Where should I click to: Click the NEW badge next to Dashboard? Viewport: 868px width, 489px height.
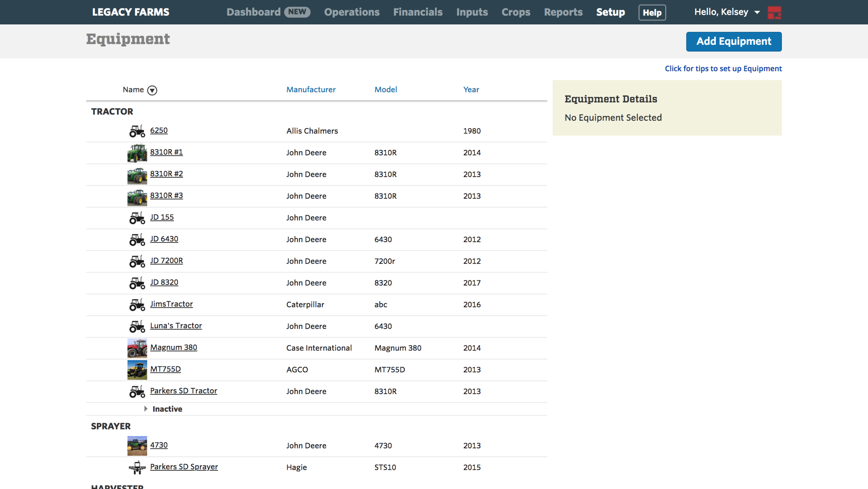tap(297, 12)
